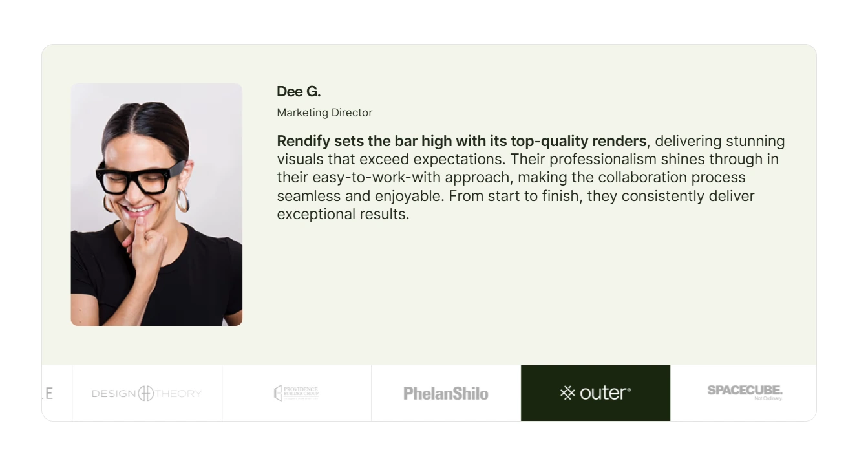
Task: Click the 'exceptional results.' closing line
Action: pyautogui.click(x=343, y=214)
